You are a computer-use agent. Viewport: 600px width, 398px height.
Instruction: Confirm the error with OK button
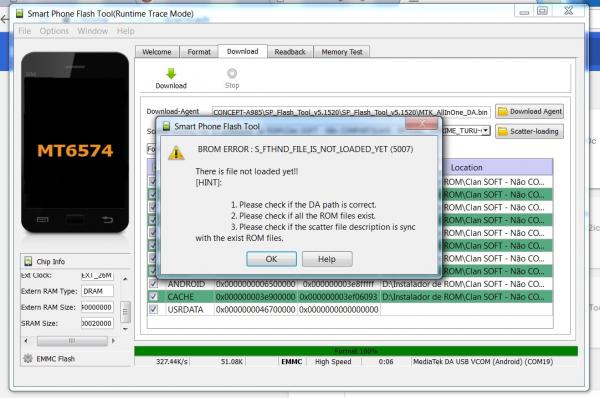pos(271,259)
